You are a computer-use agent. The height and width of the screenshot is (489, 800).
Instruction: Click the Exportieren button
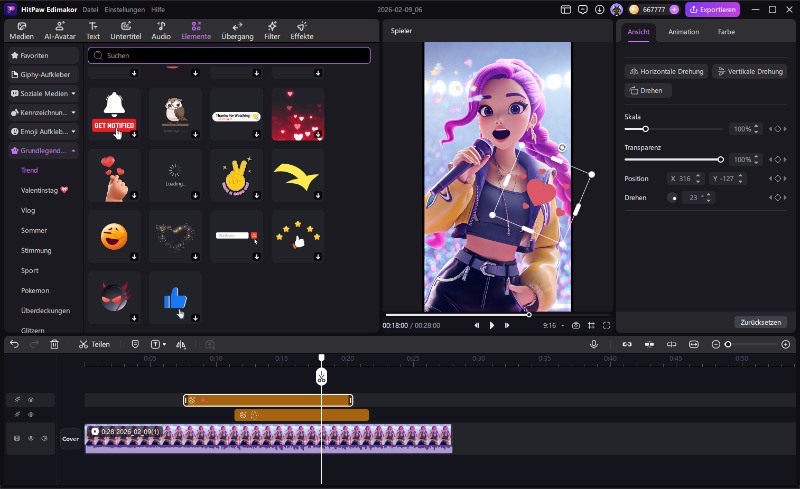coord(712,9)
